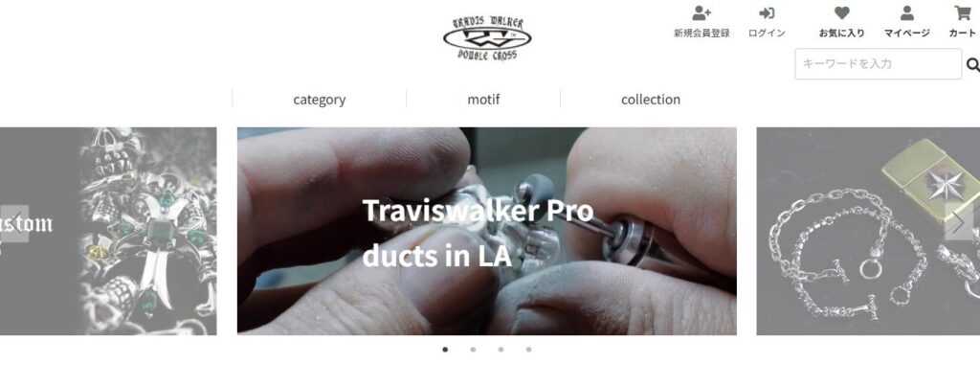Open the Traviswalker Products in LA banner
This screenshot has height=386, width=980.
[487, 232]
